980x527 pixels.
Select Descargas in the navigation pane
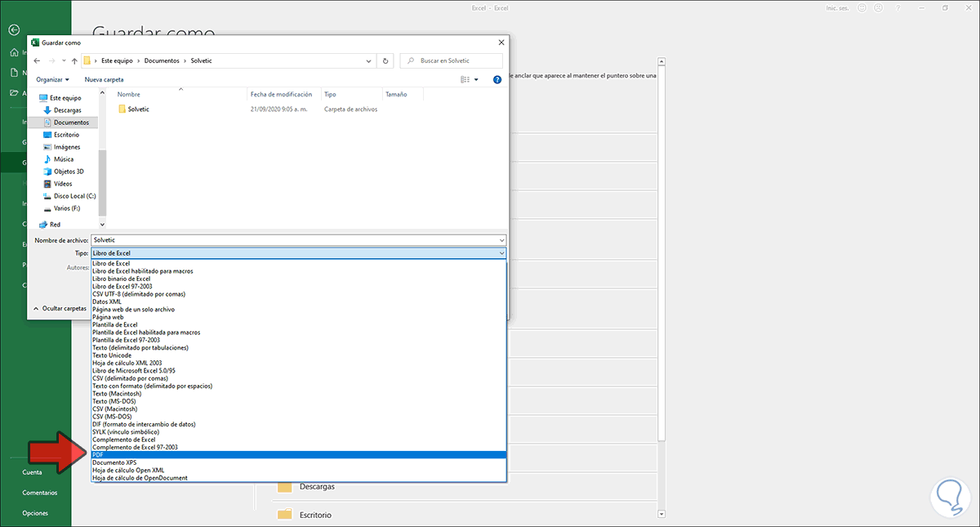[x=67, y=109]
